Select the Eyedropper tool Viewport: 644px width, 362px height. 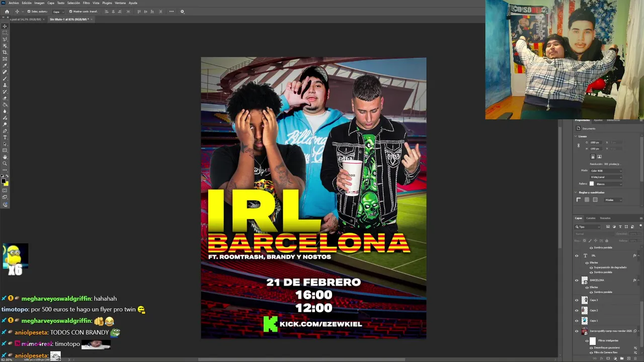pyautogui.click(x=5, y=65)
